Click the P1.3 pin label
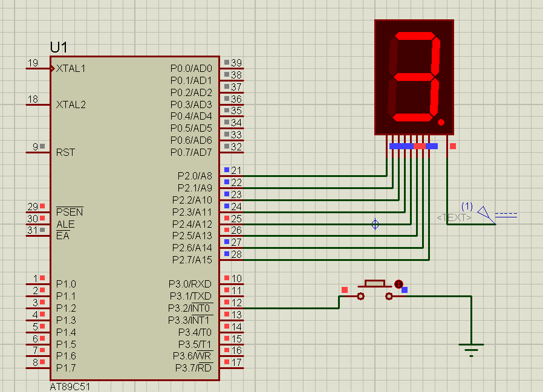543x392 pixels. click(x=66, y=320)
